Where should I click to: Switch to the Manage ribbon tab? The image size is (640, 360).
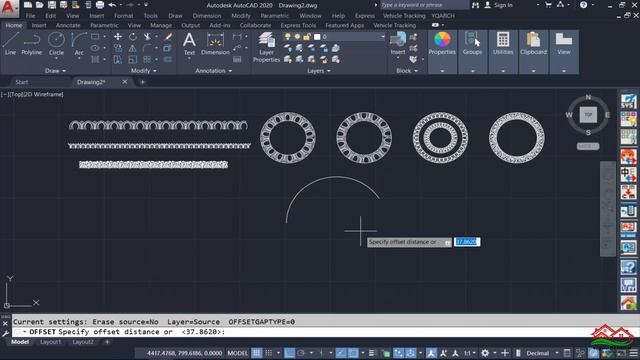161,25
